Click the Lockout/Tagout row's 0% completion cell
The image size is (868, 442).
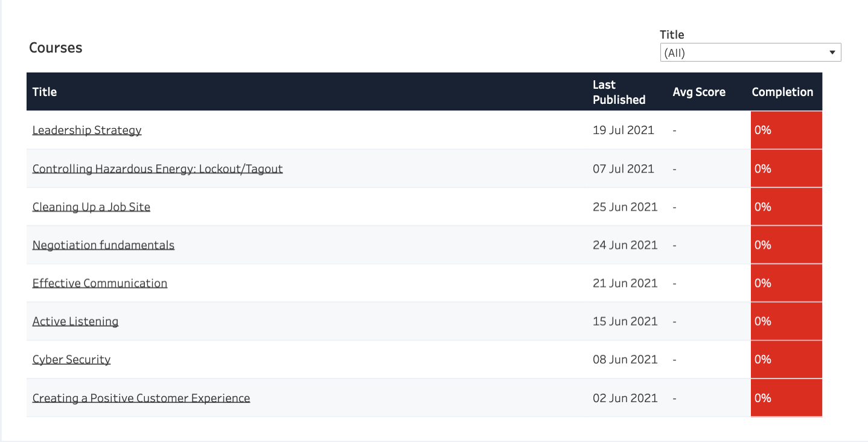[x=787, y=168]
